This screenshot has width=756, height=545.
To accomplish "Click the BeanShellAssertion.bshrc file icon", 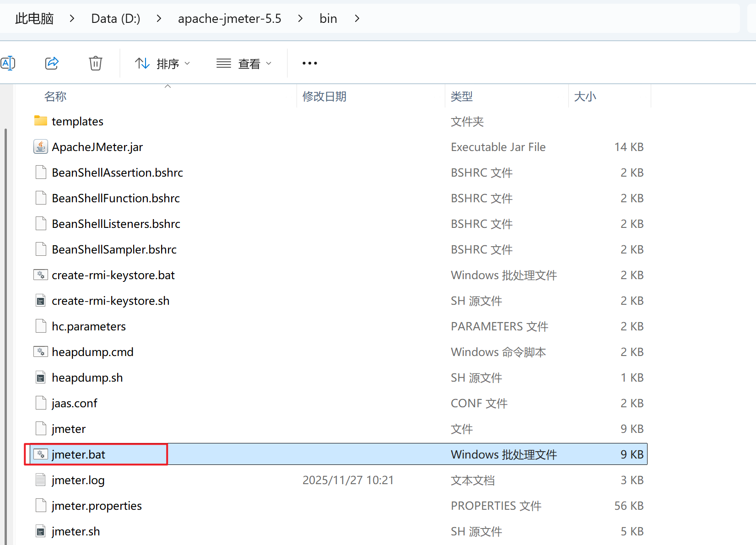I will click(41, 172).
